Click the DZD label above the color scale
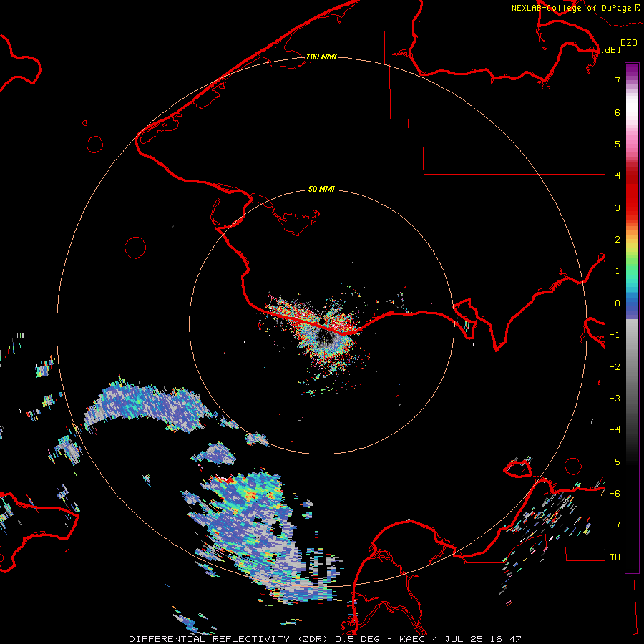The height and width of the screenshot is (644, 644). pyautogui.click(x=628, y=43)
